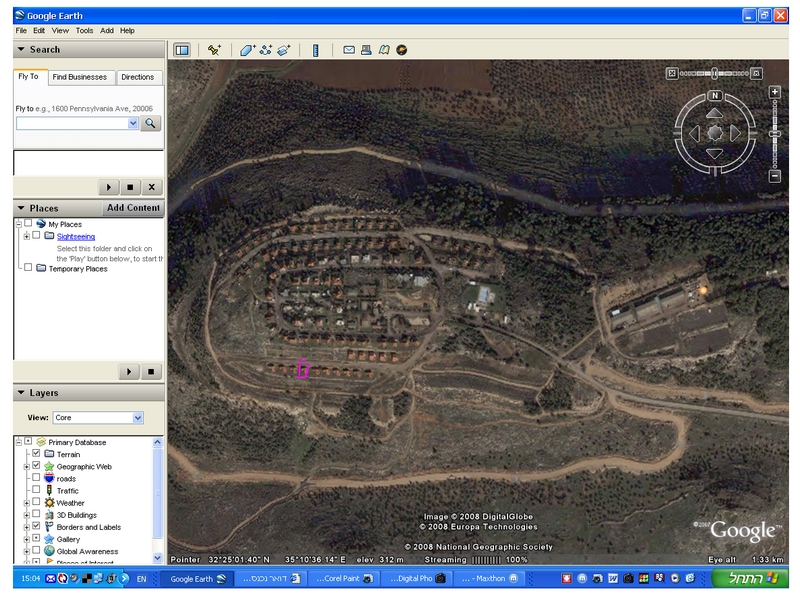
Task: Uncheck the Borders and Labels checkbox
Action: pyautogui.click(x=36, y=526)
